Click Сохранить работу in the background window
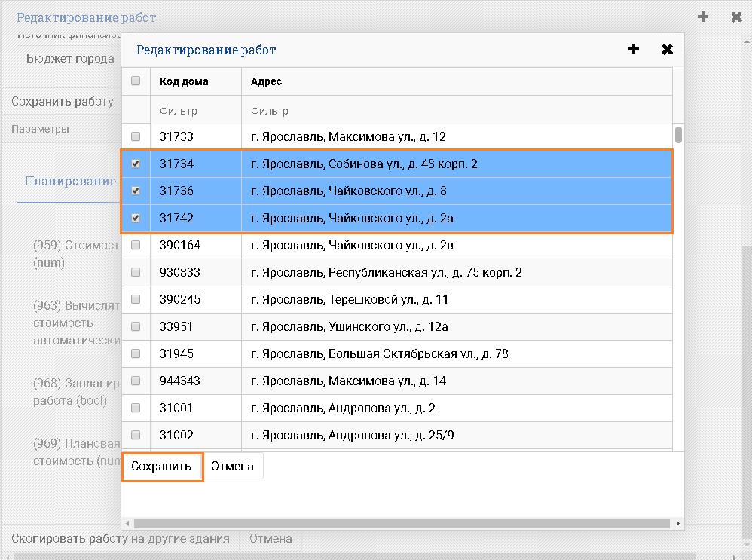 click(63, 101)
